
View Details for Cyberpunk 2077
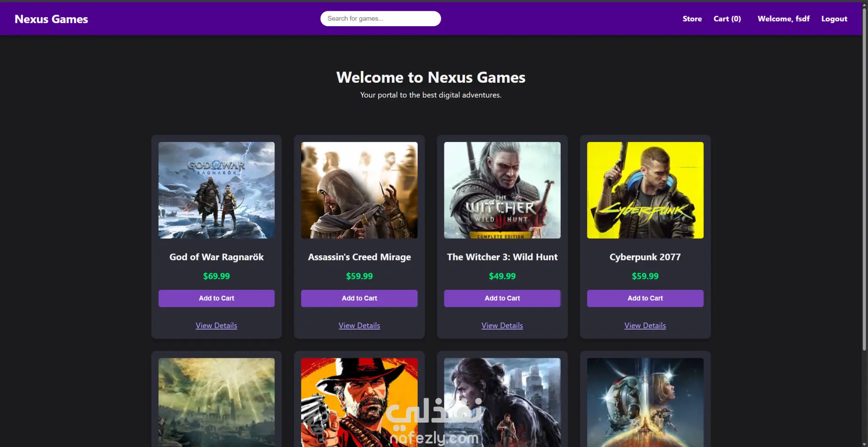coord(645,325)
